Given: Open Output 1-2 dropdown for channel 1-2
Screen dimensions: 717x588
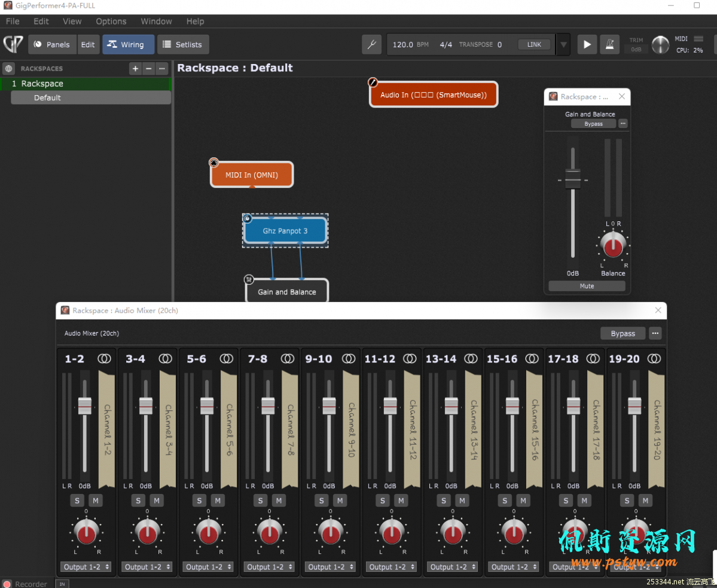Looking at the screenshot, I should pyautogui.click(x=86, y=567).
